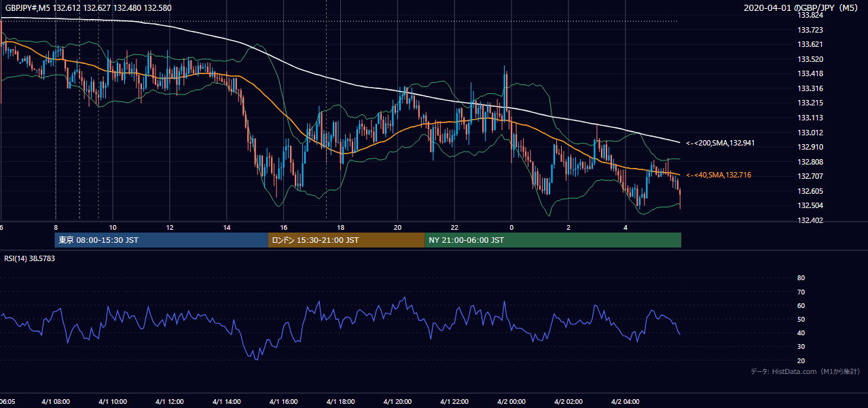The width and height of the screenshot is (868, 408).
Task: Click the chart date title 2020-04-01 GBP/JPY (M5)
Action: point(802,8)
